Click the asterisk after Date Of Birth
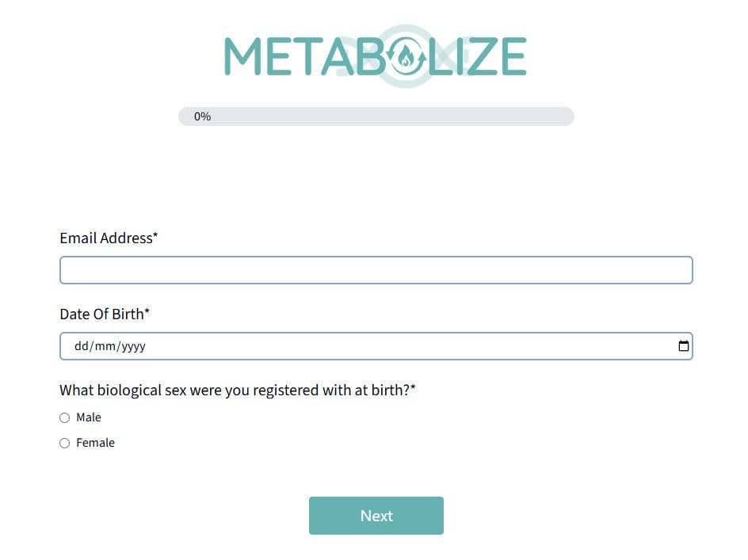Image resolution: width=748 pixels, height=560 pixels. click(x=147, y=311)
